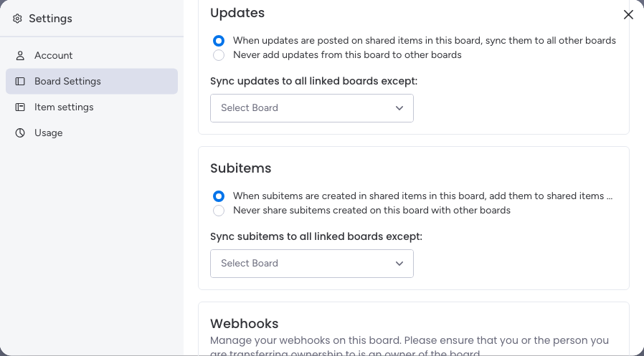644x356 pixels.
Task: Click chevron arrow on subitems board selector
Action: coord(399,264)
